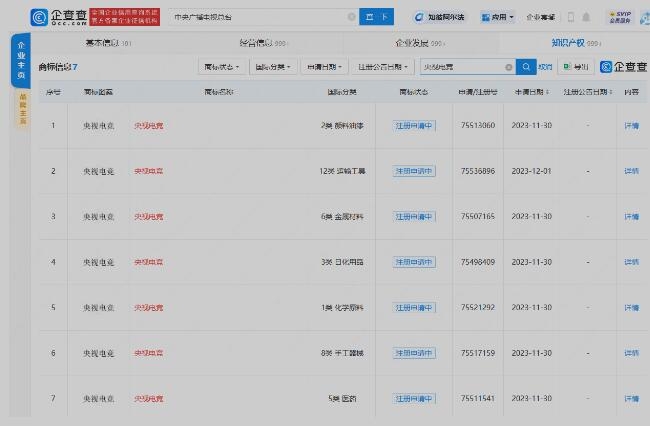The image size is (650, 426).
Task: Open 详情 for trademark 75507165
Action: click(x=631, y=217)
